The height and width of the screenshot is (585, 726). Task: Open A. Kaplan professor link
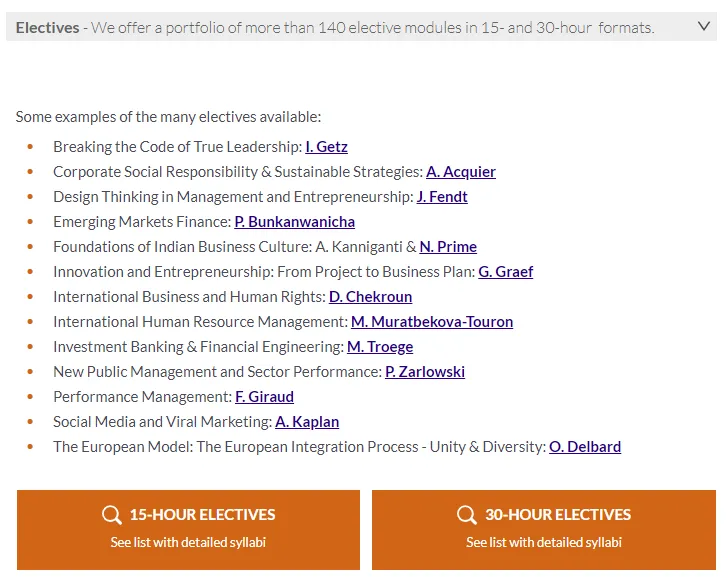tap(307, 422)
